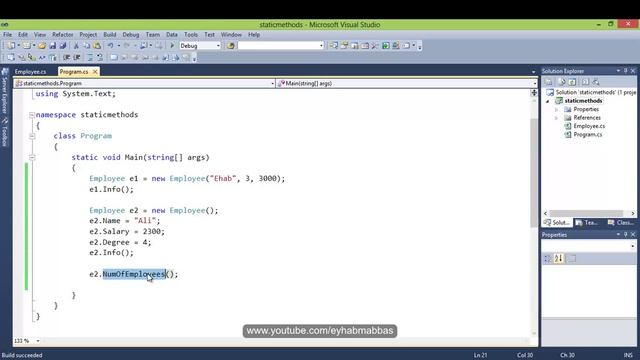640x360 pixels.
Task: Collapse the staticmethods project node
Action: click(548, 101)
